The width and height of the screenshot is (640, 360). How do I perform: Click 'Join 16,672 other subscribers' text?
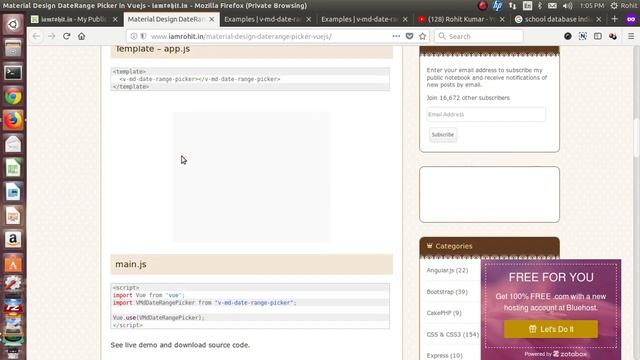[468, 98]
